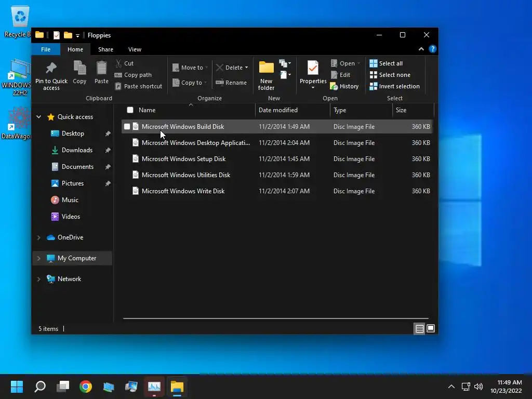Open Easy access dropdown in ribbon
The height and width of the screenshot is (399, 532).
[x=285, y=75]
